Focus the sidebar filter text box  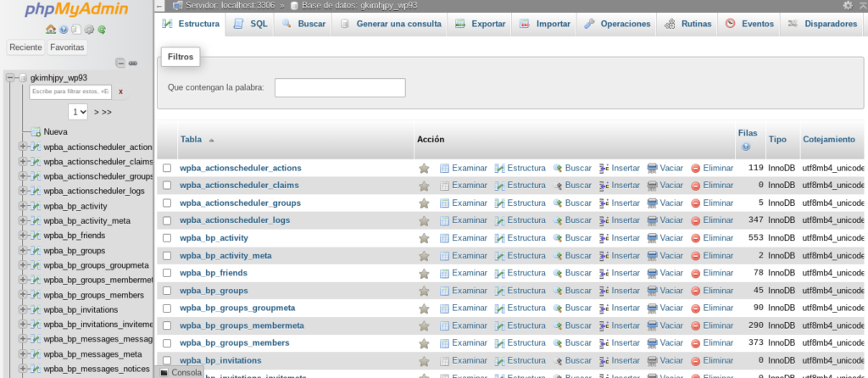[x=70, y=92]
